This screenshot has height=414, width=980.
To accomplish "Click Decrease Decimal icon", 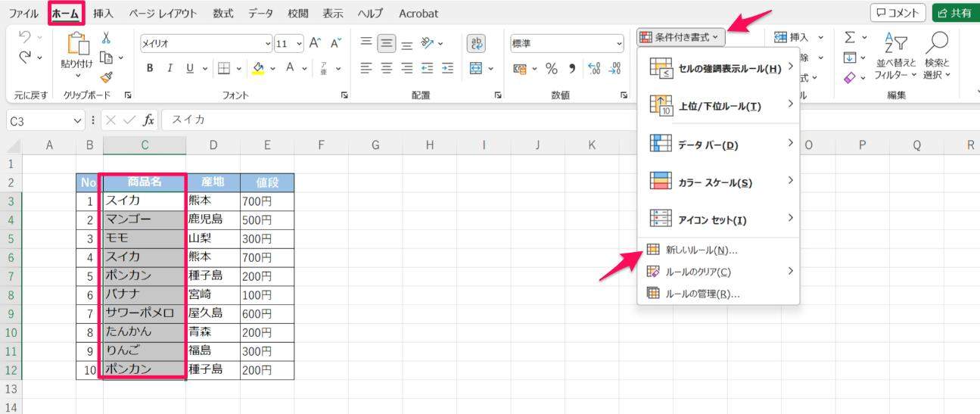I will [x=614, y=69].
